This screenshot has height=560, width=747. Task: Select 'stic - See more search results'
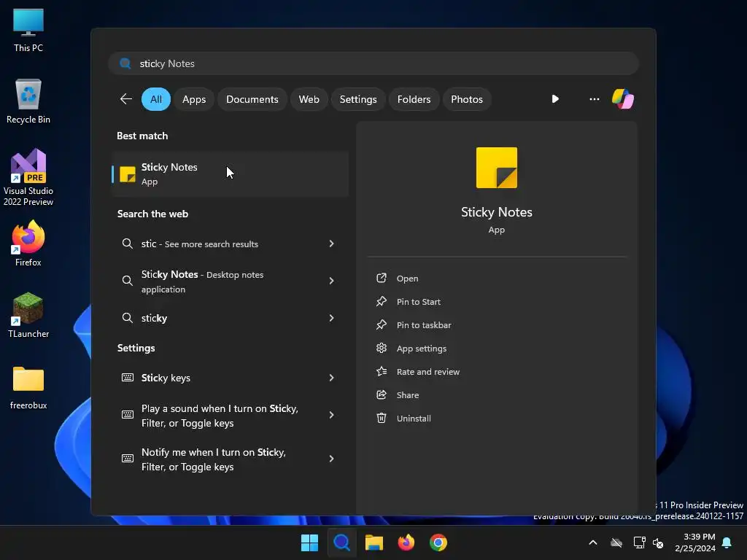click(231, 244)
